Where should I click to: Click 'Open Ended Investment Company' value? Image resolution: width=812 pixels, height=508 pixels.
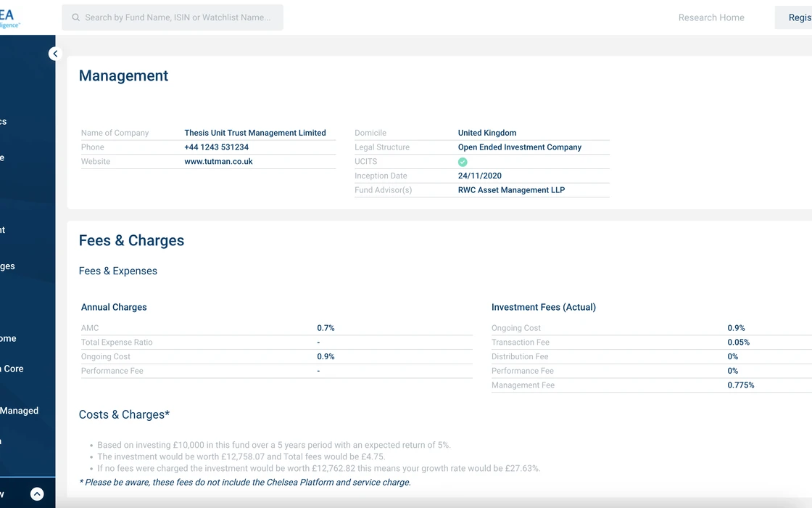coord(519,147)
